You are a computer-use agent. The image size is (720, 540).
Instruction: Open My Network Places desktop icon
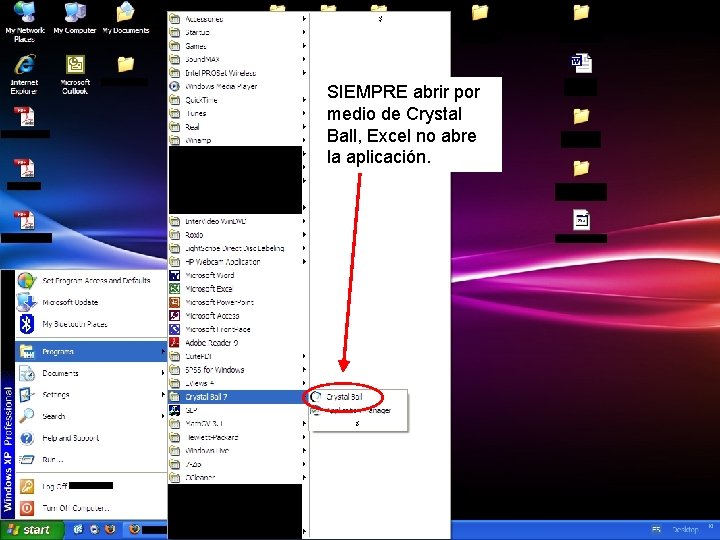pos(25,22)
